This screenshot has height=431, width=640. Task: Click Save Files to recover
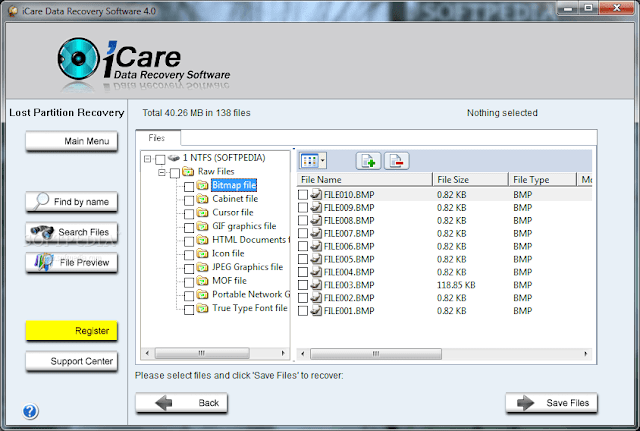(x=551, y=403)
